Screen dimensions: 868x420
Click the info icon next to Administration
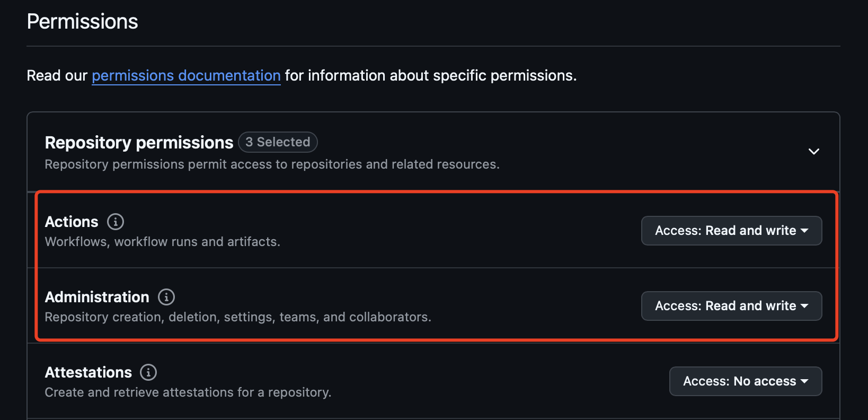pyautogui.click(x=166, y=297)
